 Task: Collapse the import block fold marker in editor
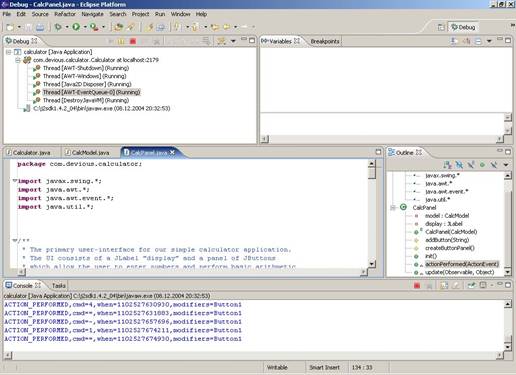point(15,181)
